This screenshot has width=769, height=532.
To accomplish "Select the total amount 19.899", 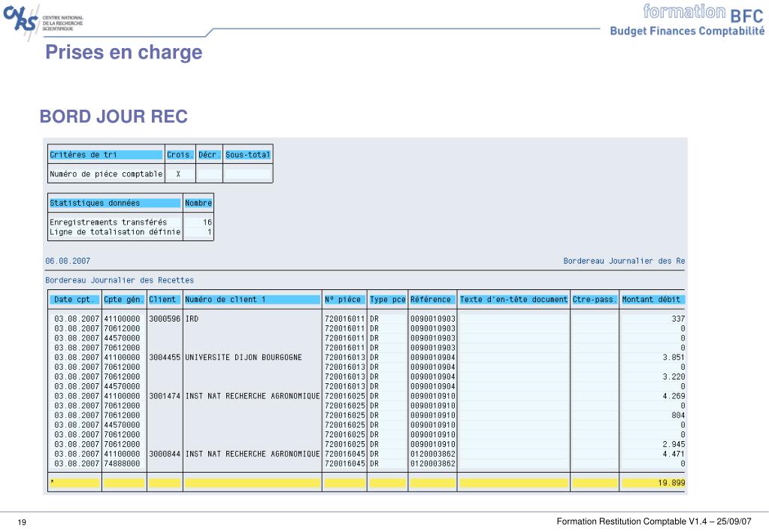I will 671,483.
